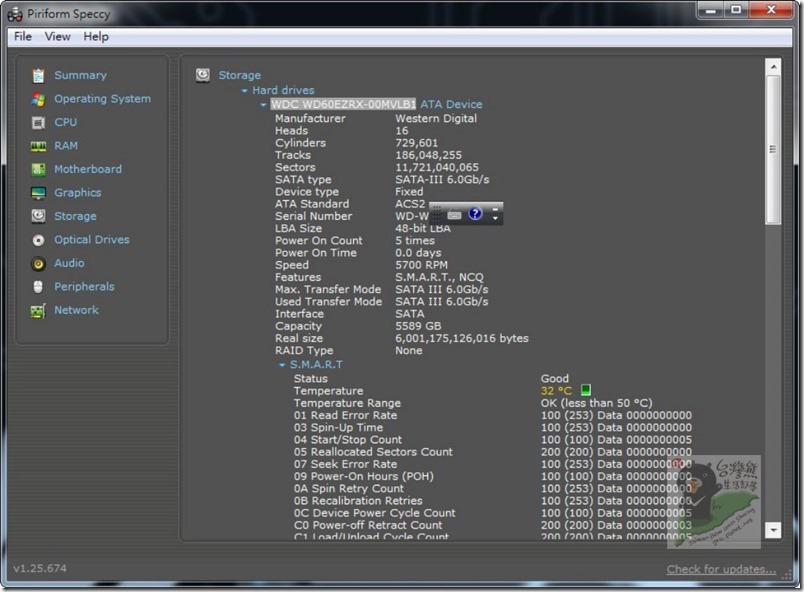Collapse the S.M.A.R.T section
Viewport: 804px width, 592px height.
[x=282, y=365]
